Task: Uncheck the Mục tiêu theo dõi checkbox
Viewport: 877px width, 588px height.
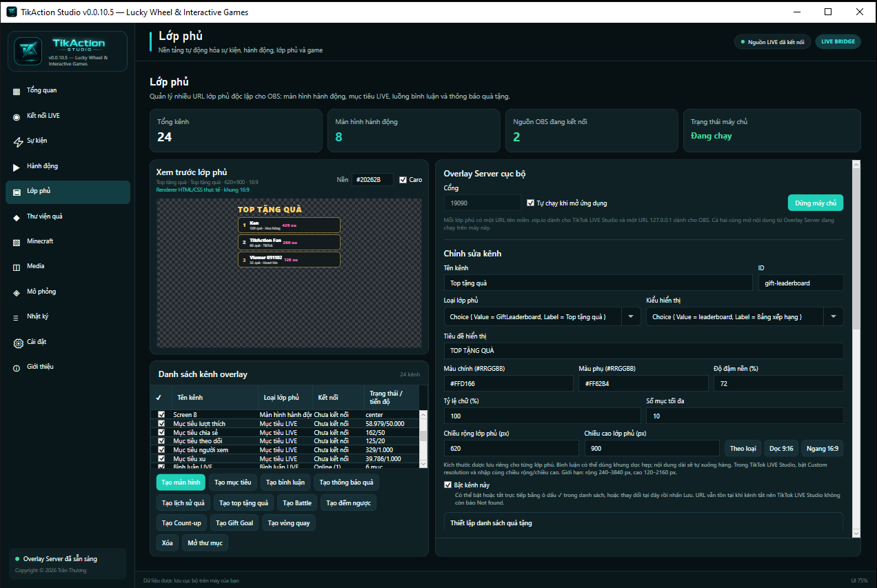Action: coord(161,441)
